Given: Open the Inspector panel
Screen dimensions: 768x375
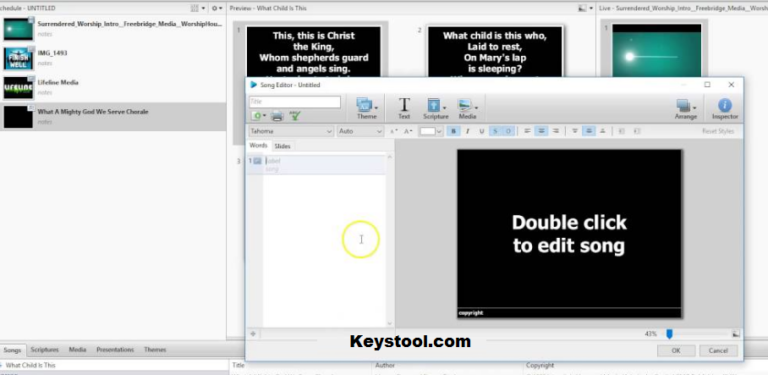Looking at the screenshot, I should pyautogui.click(x=725, y=108).
